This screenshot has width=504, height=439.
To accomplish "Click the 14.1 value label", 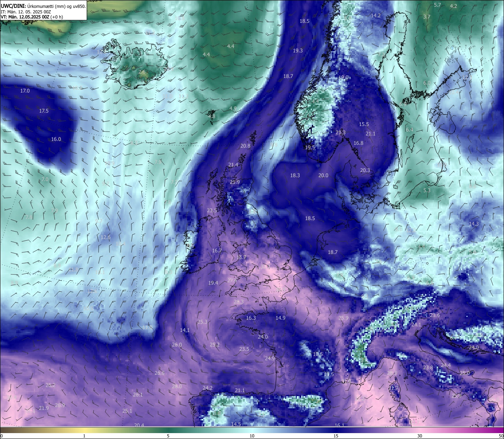I will coord(185,330).
